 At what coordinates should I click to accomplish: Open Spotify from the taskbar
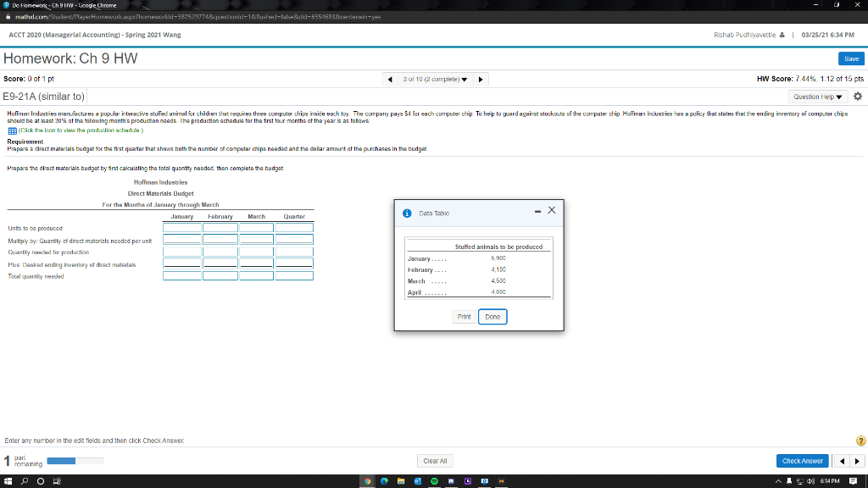[435, 481]
